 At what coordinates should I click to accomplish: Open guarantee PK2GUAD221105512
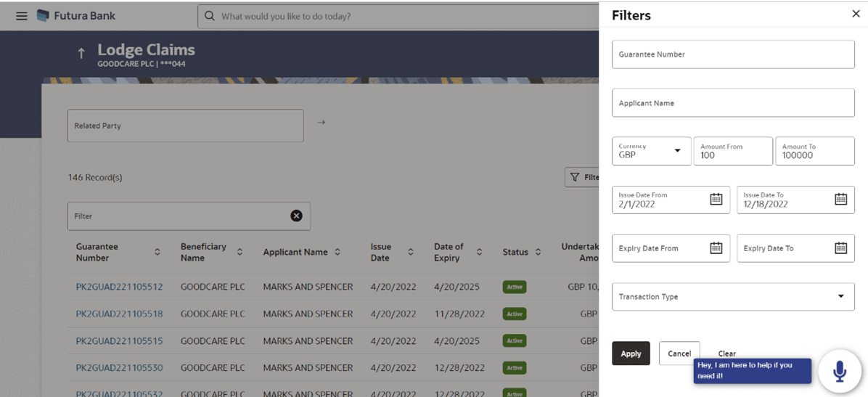120,287
